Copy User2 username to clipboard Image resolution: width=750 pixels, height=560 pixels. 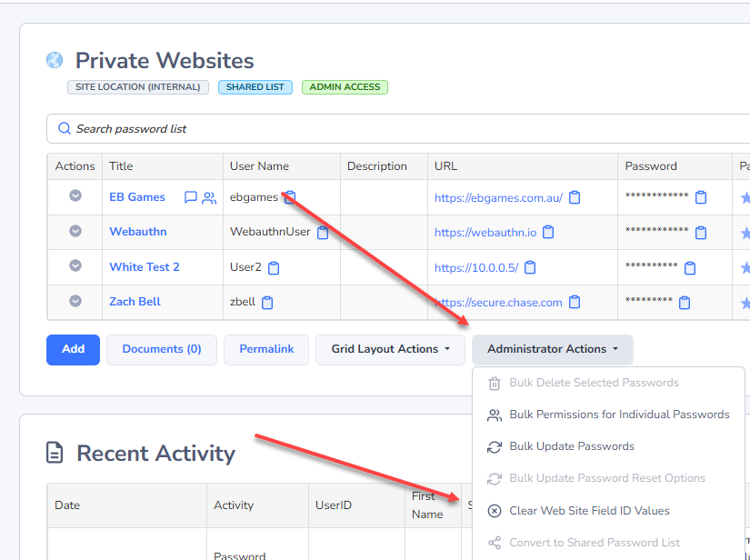(273, 268)
